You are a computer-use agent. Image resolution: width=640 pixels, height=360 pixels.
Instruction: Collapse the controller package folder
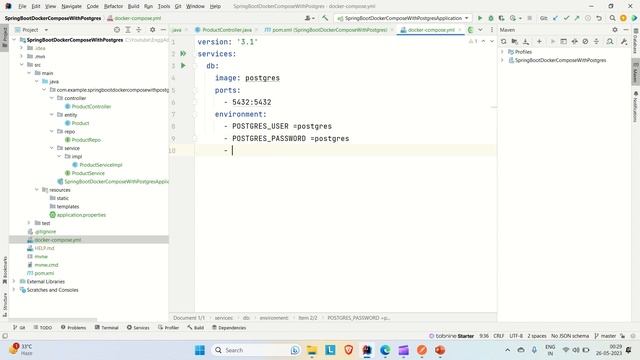pos(52,98)
